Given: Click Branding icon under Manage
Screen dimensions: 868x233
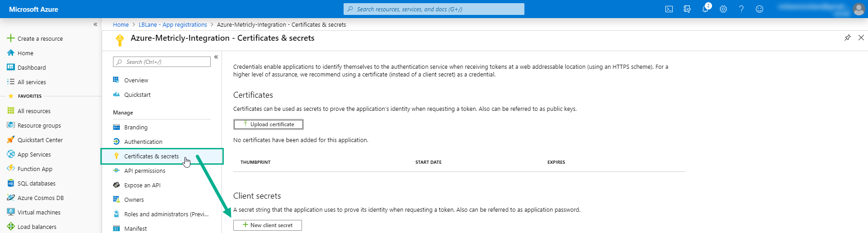Looking at the screenshot, I should tap(116, 127).
